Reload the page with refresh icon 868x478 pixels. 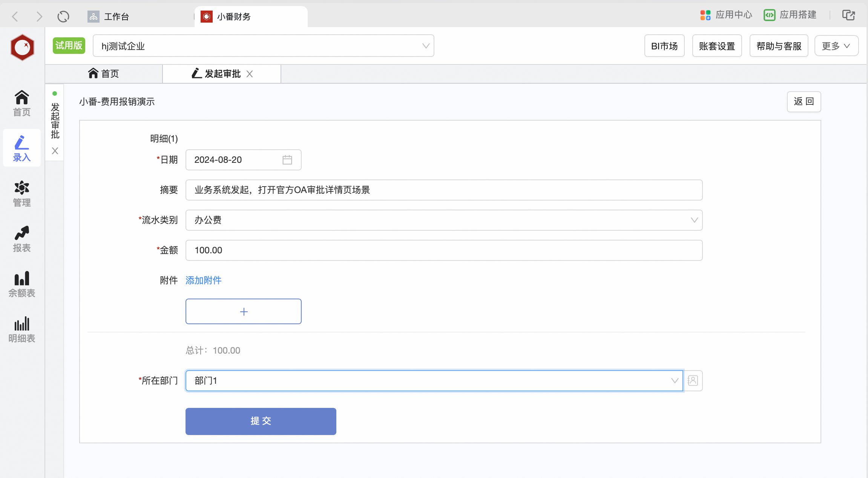click(x=63, y=17)
